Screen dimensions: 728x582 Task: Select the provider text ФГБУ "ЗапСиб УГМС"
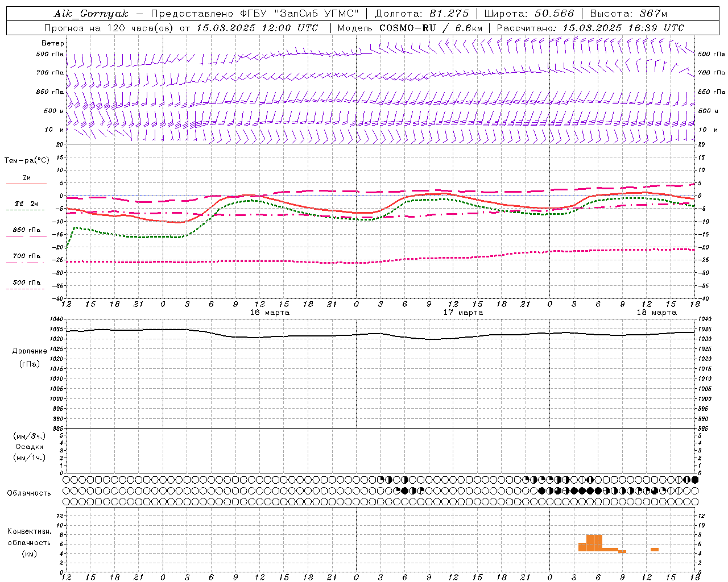coord(301,14)
